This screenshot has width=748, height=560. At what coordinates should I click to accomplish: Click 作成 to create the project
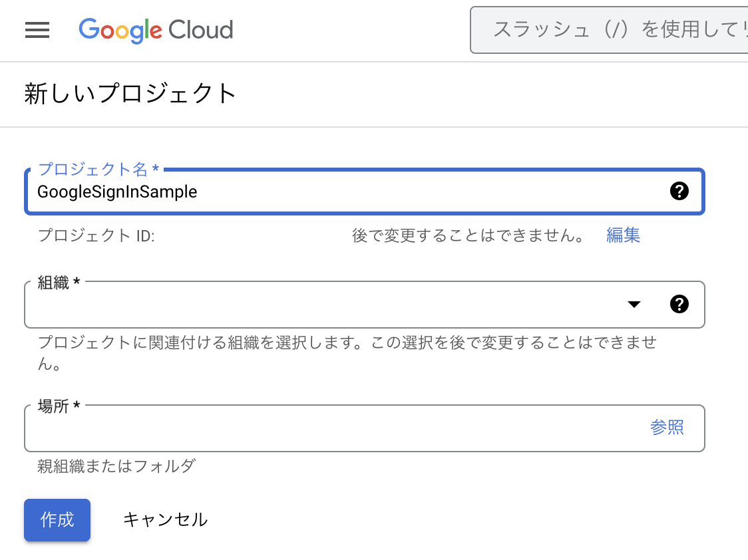(57, 520)
